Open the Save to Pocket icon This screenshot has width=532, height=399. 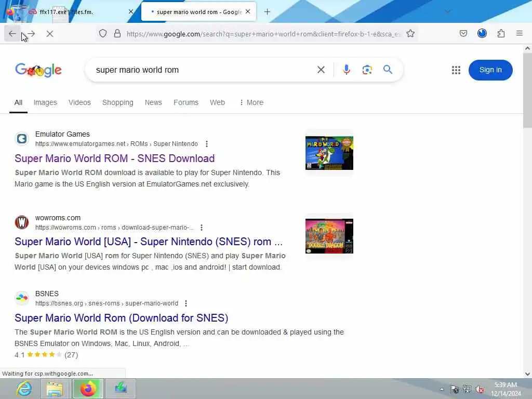463,33
